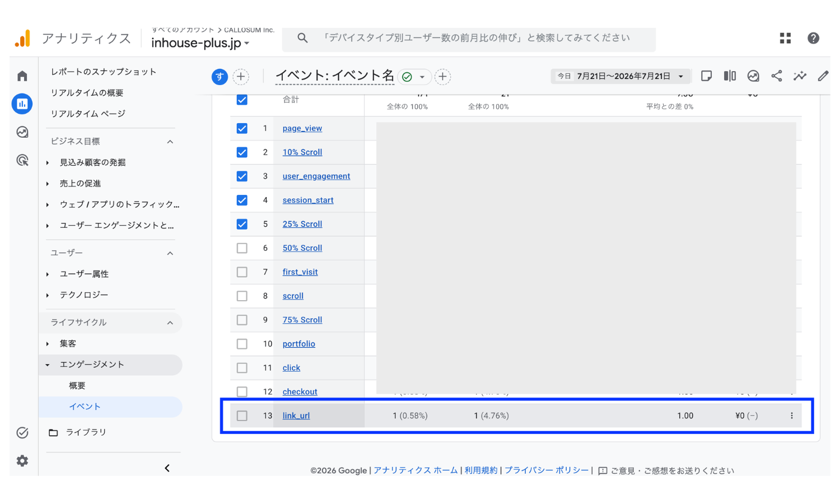
Task: Collapse the ライフサイクル section
Action: click(170, 323)
